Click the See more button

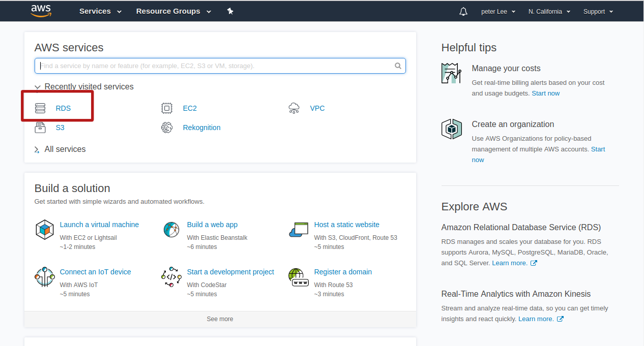pyautogui.click(x=220, y=319)
